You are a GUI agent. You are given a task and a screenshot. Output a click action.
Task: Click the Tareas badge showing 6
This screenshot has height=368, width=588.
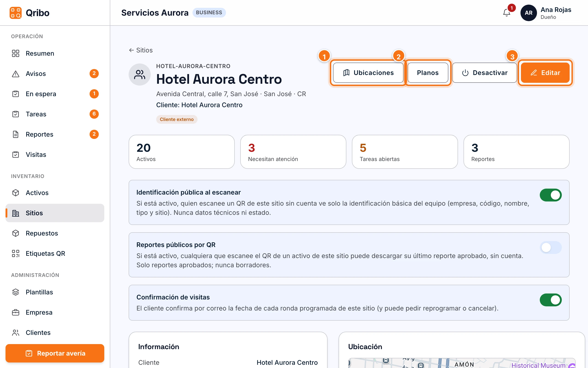[94, 114]
